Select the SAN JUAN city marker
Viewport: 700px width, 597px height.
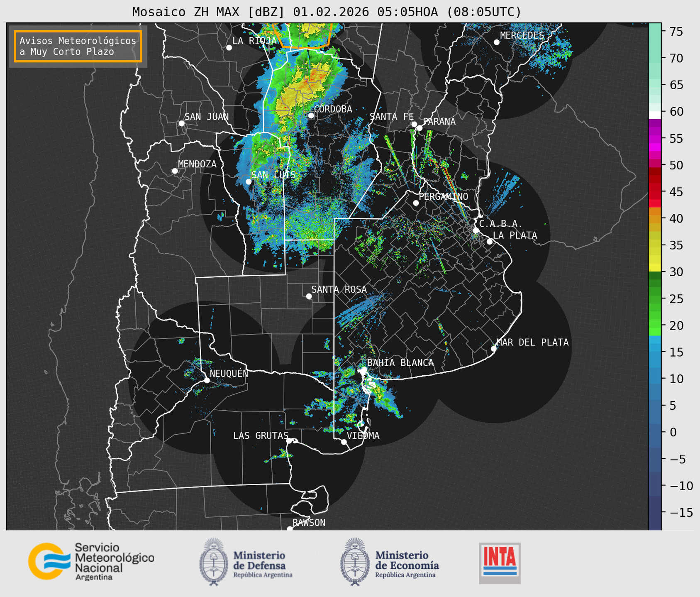click(x=181, y=123)
